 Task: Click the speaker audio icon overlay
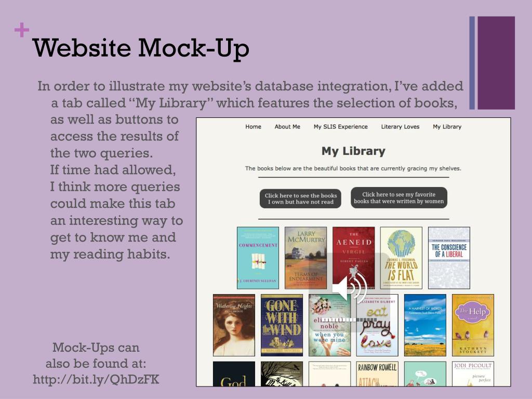pyautogui.click(x=350, y=288)
